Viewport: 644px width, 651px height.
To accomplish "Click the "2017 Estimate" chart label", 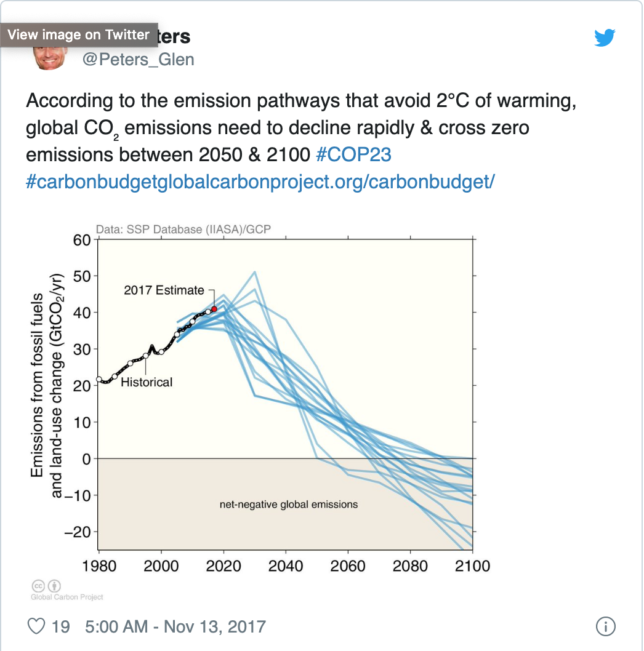I will click(163, 290).
